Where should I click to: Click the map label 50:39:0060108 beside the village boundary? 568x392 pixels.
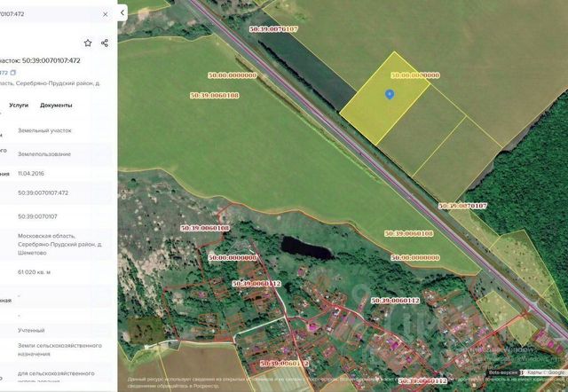(205, 228)
